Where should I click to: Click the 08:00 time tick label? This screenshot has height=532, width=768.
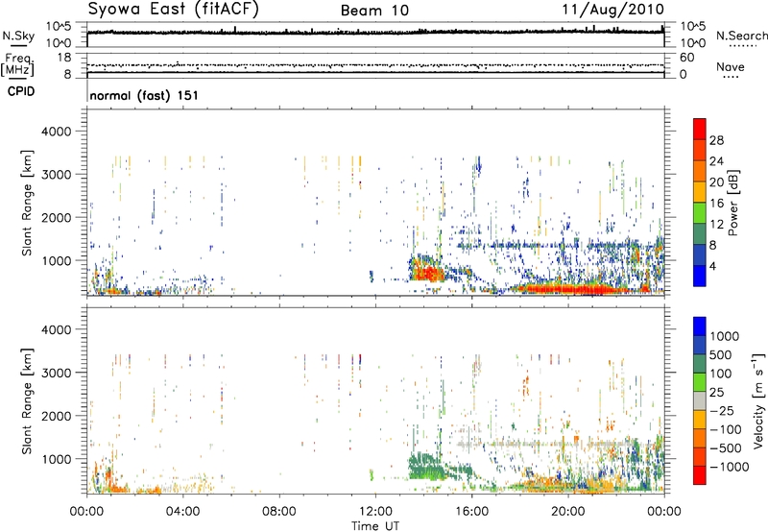[279, 512]
